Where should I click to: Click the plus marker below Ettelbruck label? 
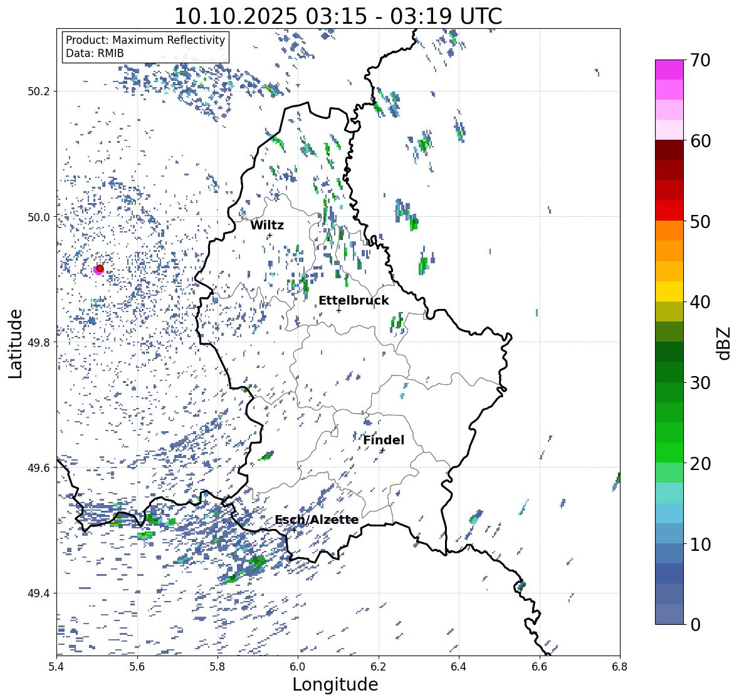pyautogui.click(x=339, y=310)
